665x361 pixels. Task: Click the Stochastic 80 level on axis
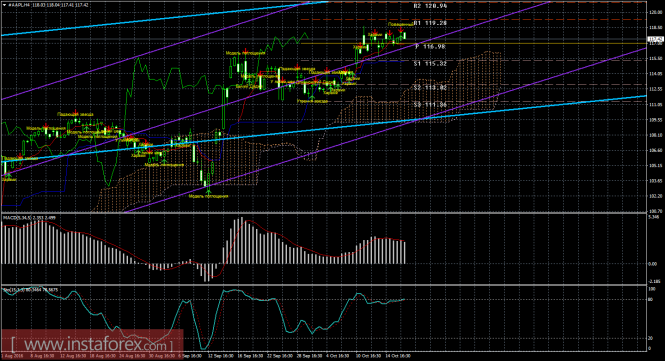(651, 299)
